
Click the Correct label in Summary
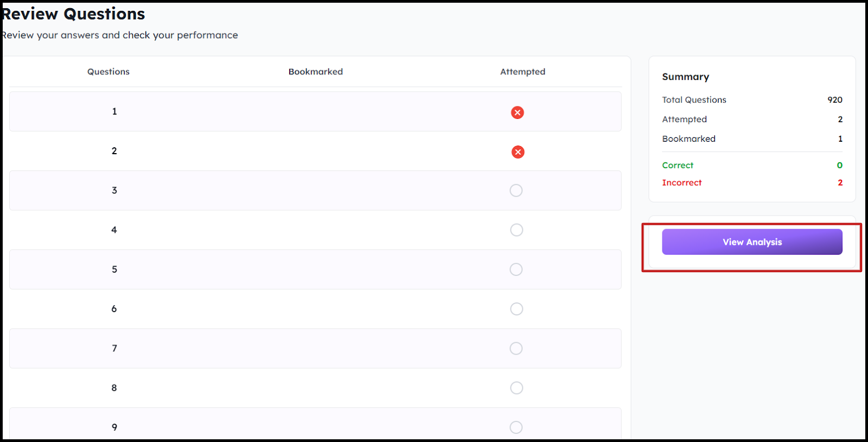point(678,166)
